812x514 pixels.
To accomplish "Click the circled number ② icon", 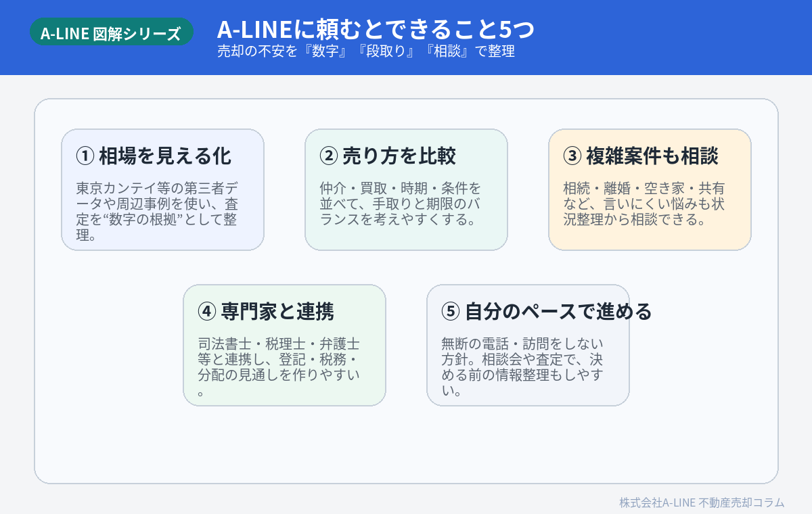I will [x=328, y=156].
